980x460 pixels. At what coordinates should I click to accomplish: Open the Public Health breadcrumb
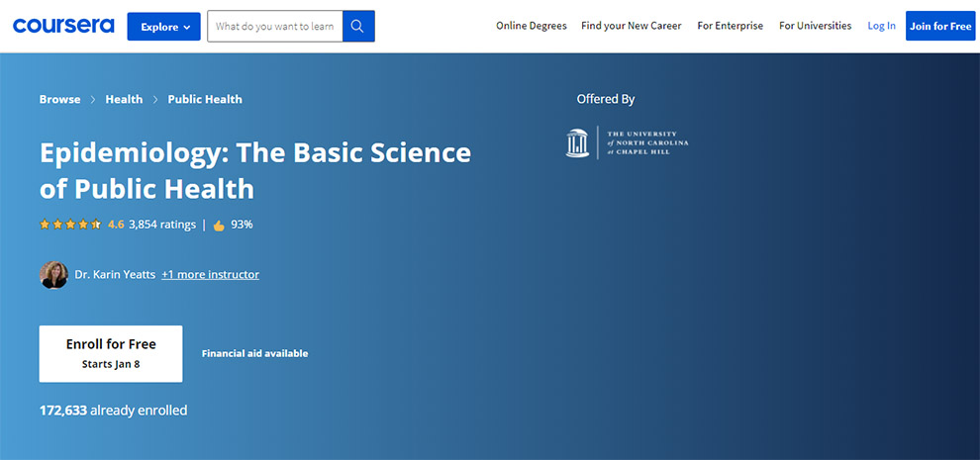[x=205, y=99]
